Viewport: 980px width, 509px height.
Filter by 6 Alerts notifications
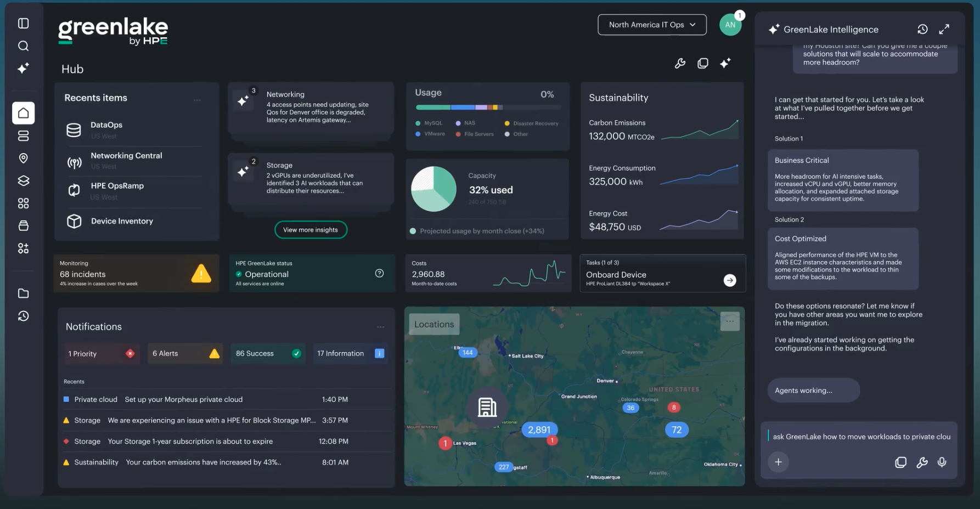click(185, 354)
